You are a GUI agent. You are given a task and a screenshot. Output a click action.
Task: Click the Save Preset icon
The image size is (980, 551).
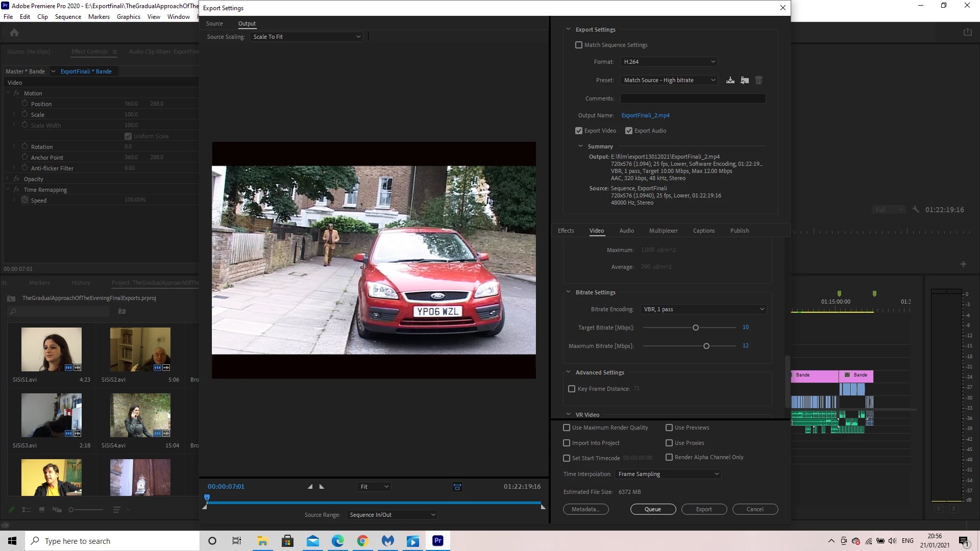[730, 80]
